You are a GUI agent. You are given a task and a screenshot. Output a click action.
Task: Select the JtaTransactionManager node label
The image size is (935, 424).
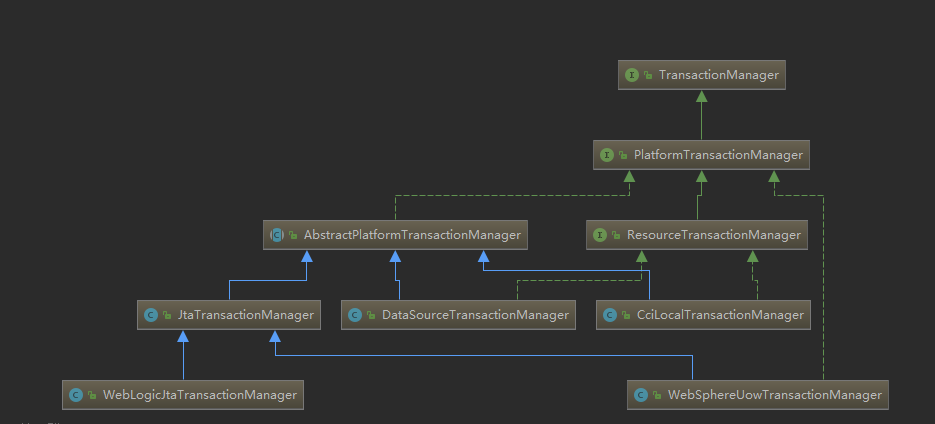tap(246, 315)
